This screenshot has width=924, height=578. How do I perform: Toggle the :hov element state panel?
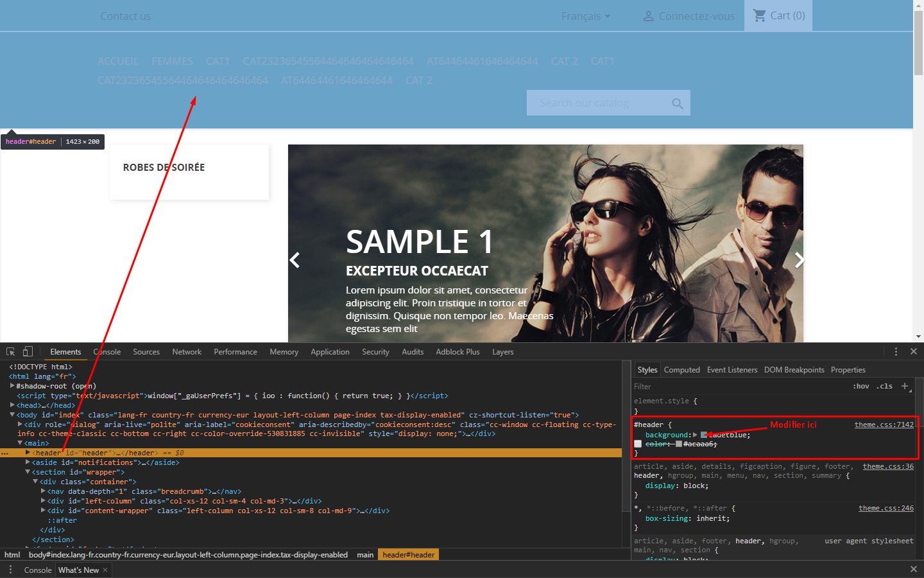[860, 386]
